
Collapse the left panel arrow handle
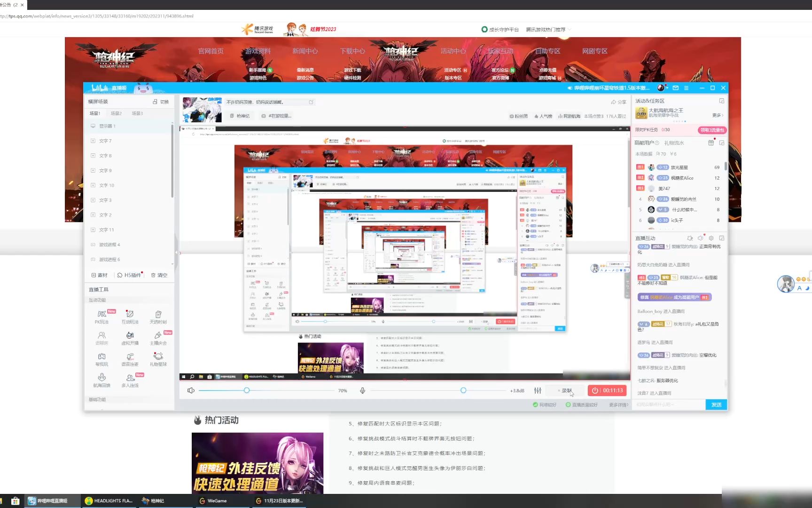[x=177, y=252]
